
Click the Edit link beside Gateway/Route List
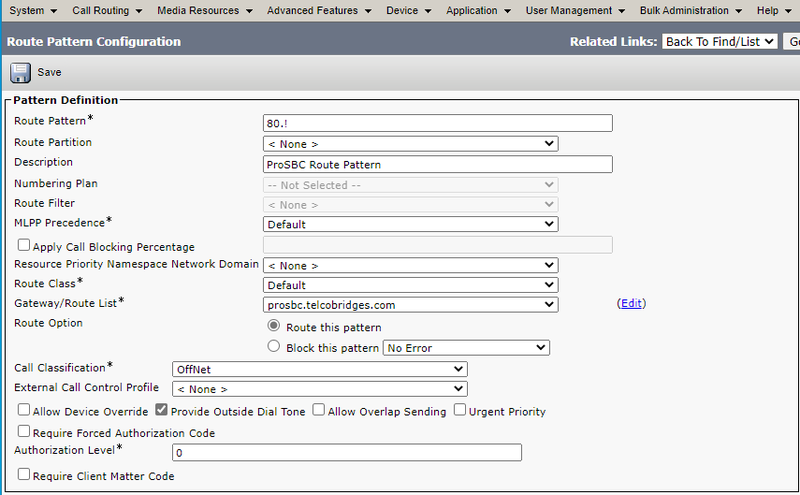631,303
